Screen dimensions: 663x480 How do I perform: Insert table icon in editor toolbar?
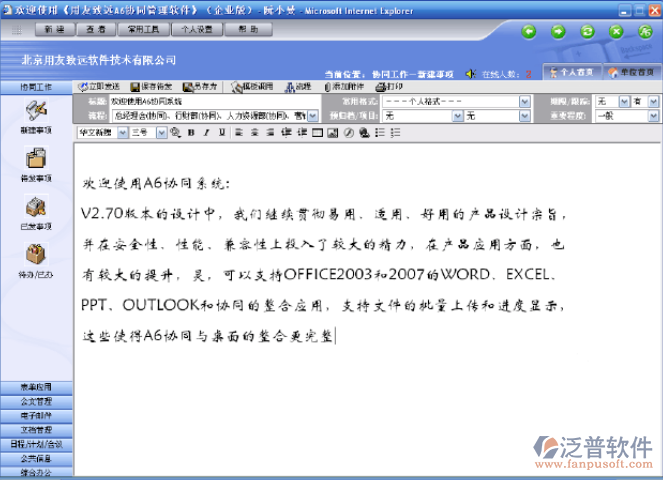pos(317,133)
